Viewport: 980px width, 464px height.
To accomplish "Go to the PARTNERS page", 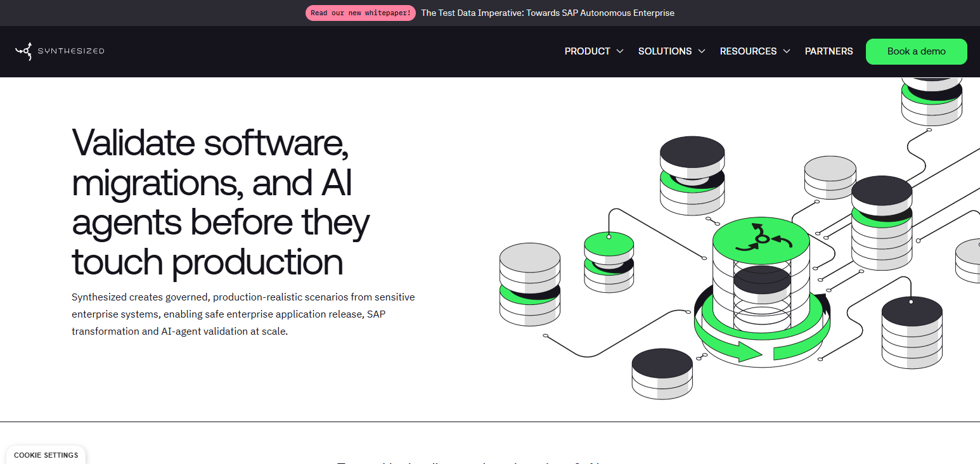I will [x=828, y=51].
